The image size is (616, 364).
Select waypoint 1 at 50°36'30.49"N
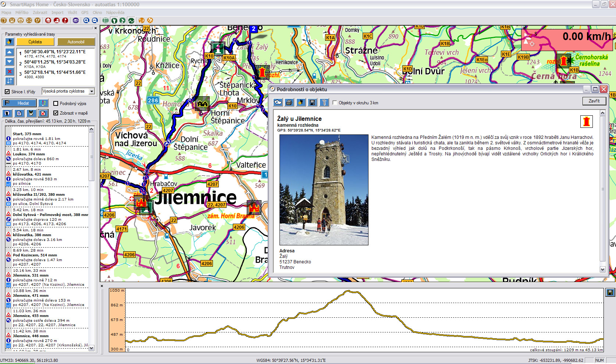[x=56, y=54]
